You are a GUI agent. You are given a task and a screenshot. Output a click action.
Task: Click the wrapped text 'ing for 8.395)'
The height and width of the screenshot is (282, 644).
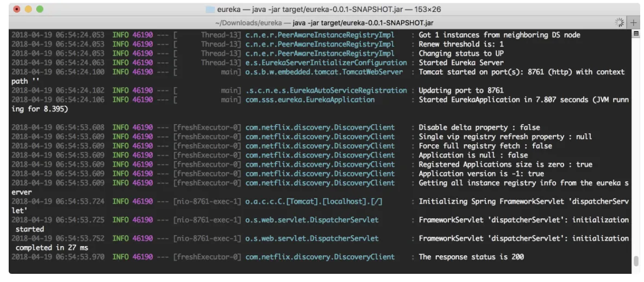(x=40, y=109)
